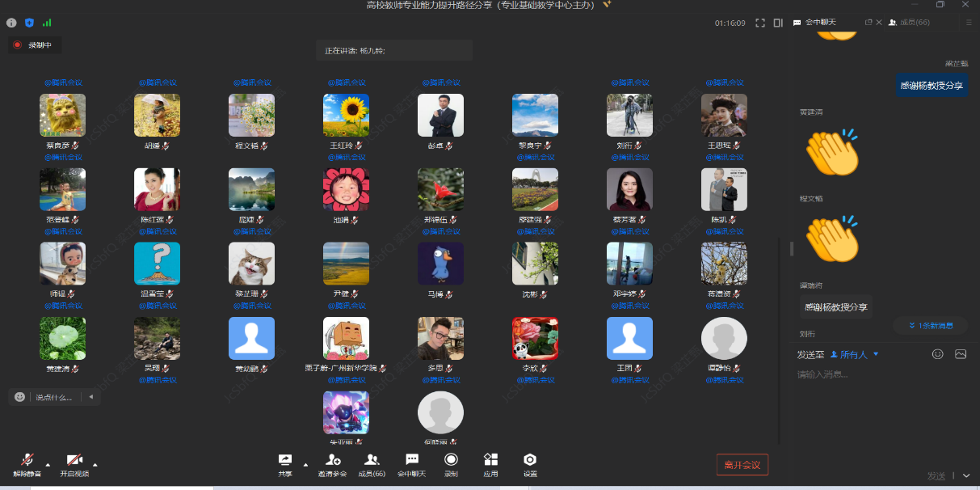Enter fullscreen mode via top-right icon

(x=760, y=23)
